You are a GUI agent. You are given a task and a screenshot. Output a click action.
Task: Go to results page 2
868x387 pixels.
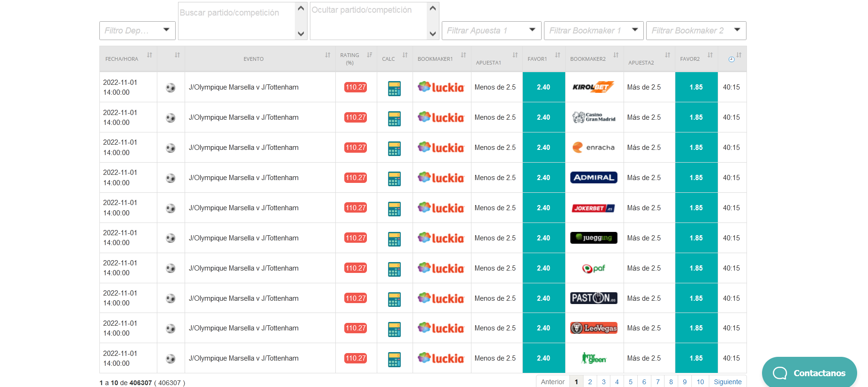(x=590, y=381)
